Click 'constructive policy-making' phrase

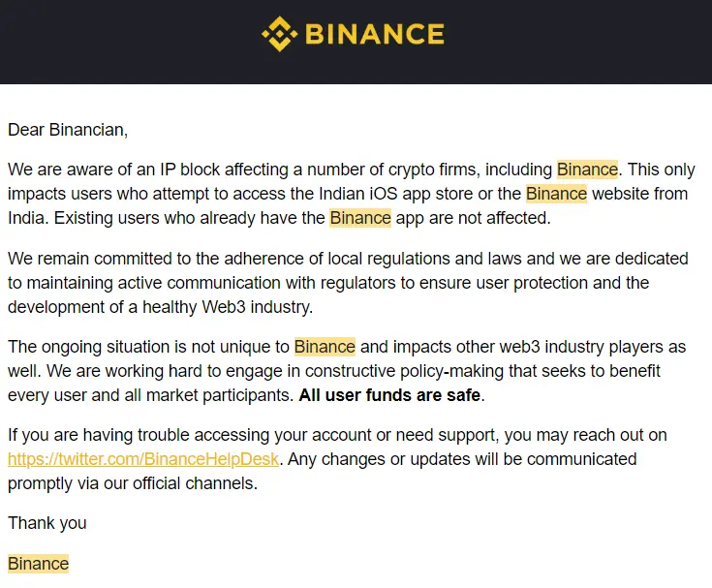click(404, 371)
